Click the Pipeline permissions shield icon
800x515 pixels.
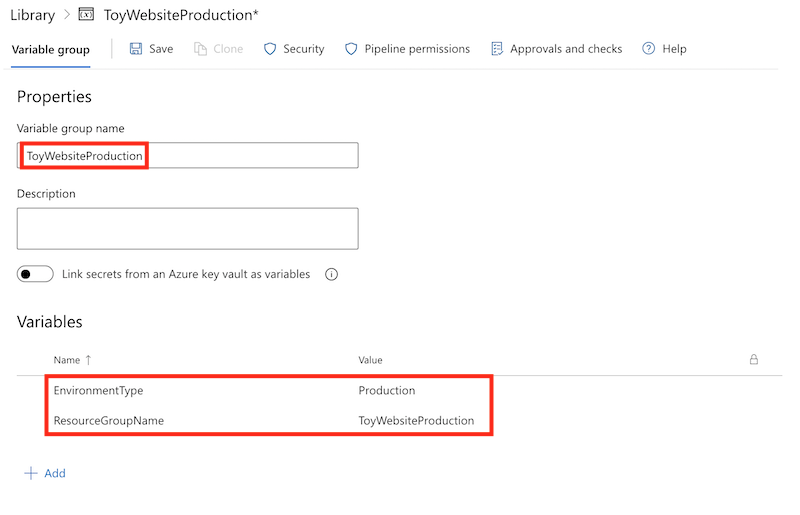(351, 49)
